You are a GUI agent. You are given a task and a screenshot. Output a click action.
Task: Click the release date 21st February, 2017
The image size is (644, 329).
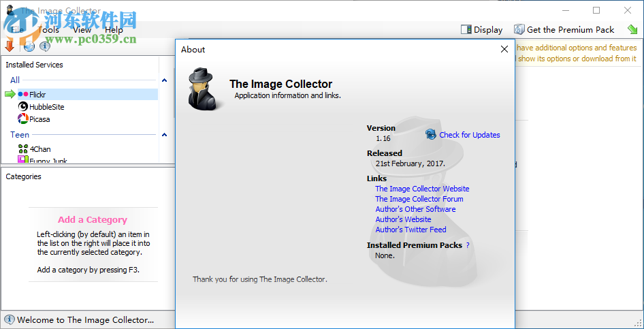coord(410,163)
